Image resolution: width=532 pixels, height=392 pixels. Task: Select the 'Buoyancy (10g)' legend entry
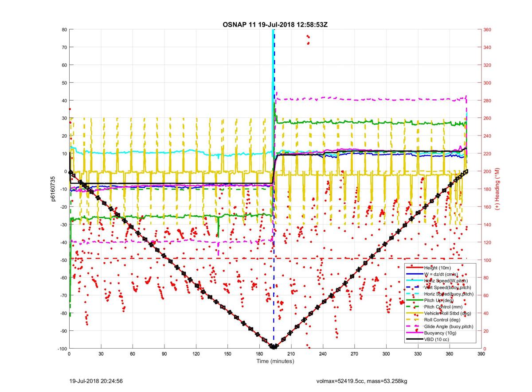coord(439,333)
